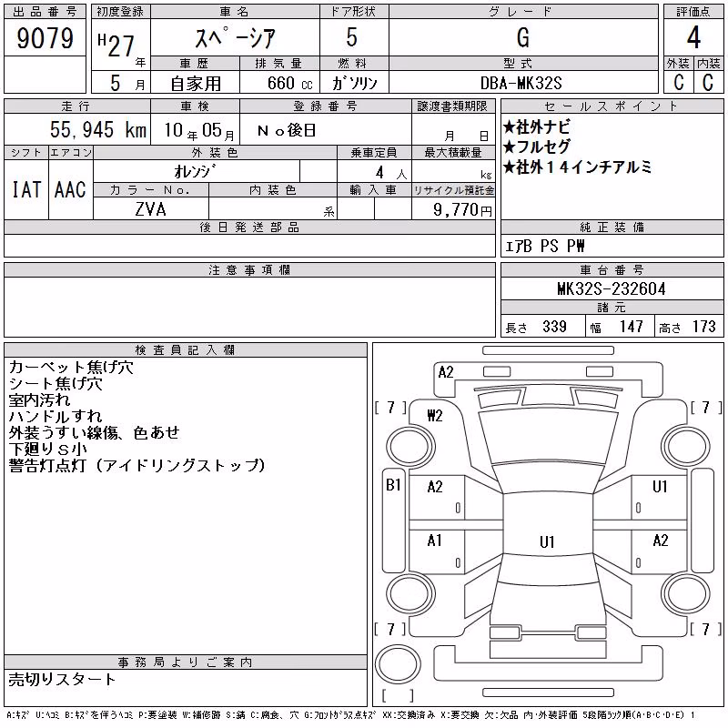Select the seating capacity 4 人
Viewport: 728px width, 728px height.
point(391,173)
